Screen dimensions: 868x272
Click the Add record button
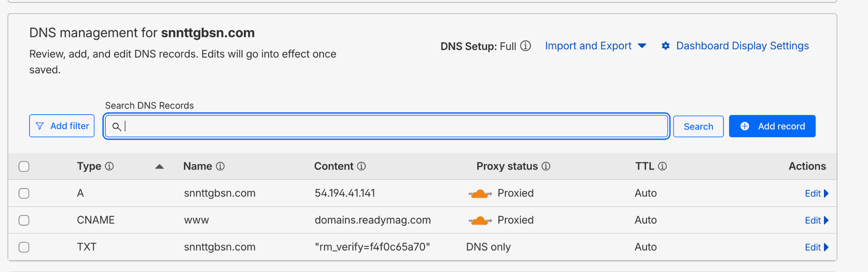pyautogui.click(x=772, y=126)
